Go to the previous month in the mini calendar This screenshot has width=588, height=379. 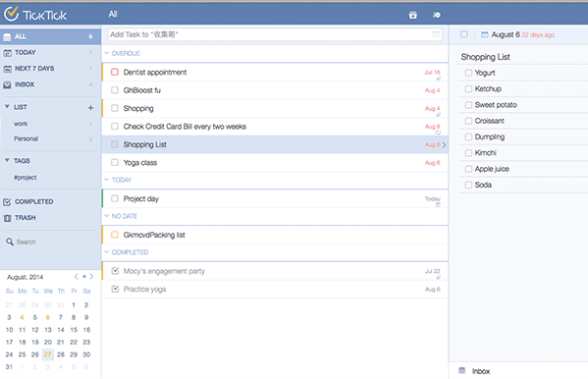[77, 277]
